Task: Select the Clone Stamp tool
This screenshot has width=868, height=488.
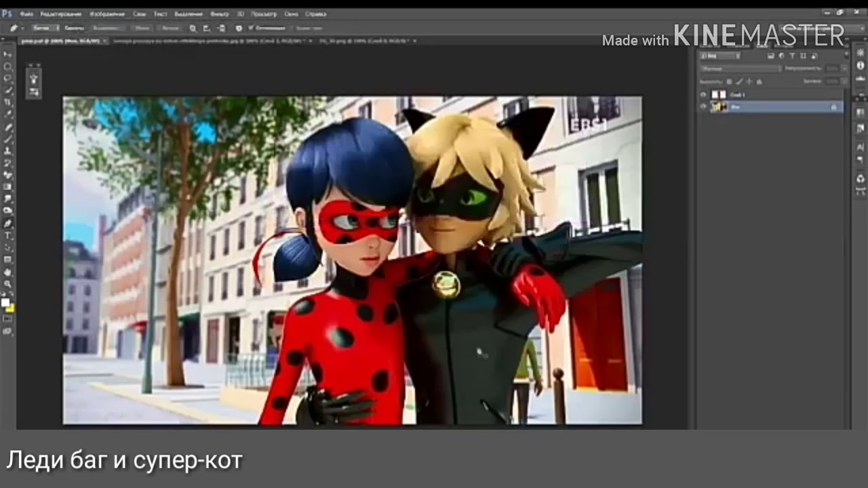Action: [7, 151]
